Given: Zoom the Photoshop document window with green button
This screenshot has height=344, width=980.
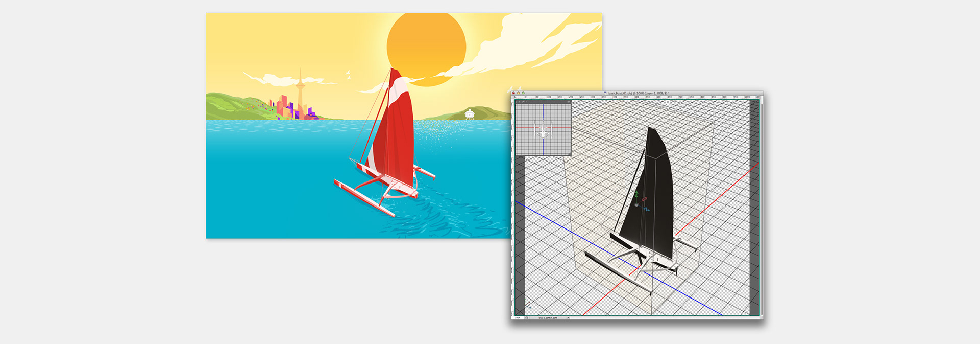Looking at the screenshot, I should click(523, 93).
